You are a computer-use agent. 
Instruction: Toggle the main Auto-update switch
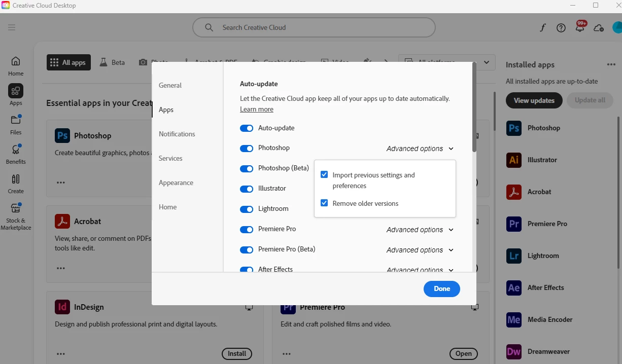[247, 128]
